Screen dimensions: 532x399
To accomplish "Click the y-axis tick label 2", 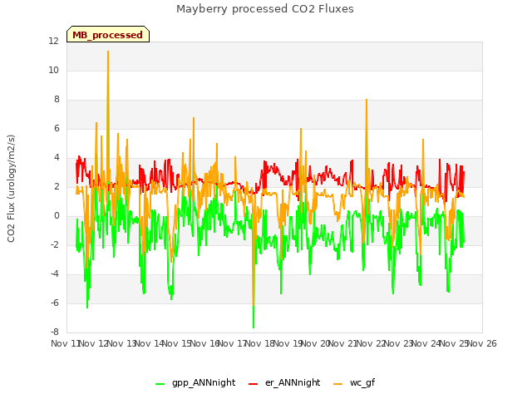I will pyautogui.click(x=57, y=186).
